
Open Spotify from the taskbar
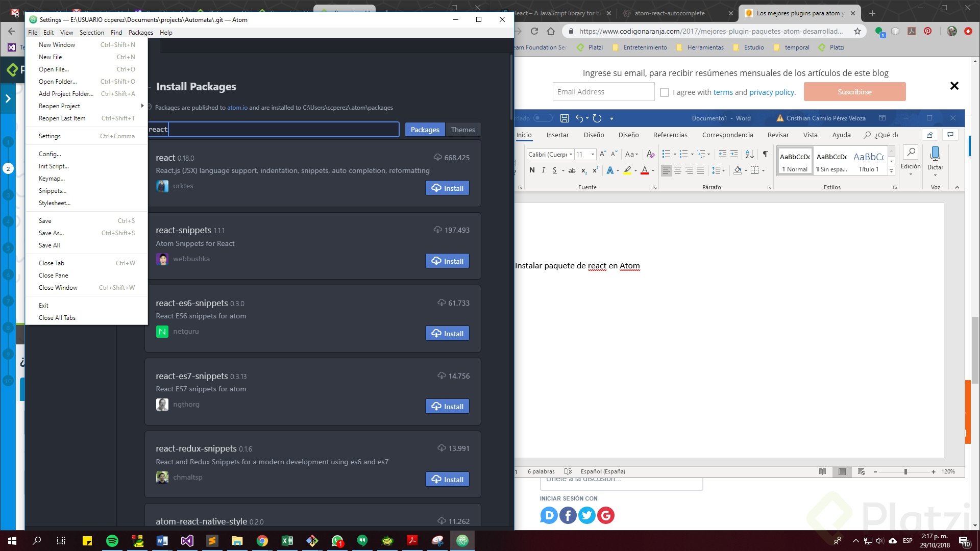(112, 541)
